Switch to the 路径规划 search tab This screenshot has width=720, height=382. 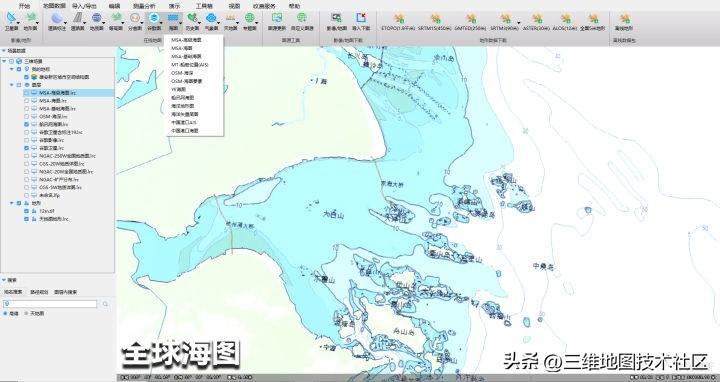point(39,292)
